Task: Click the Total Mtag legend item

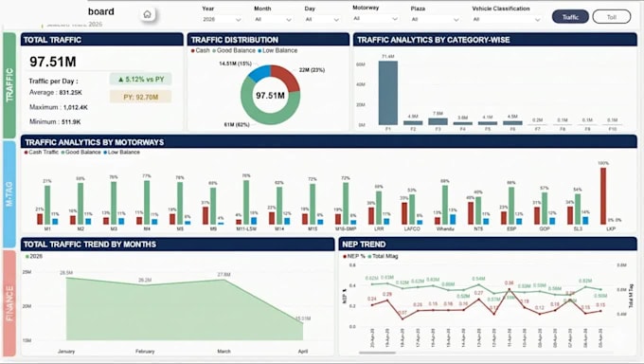Action: [384, 256]
